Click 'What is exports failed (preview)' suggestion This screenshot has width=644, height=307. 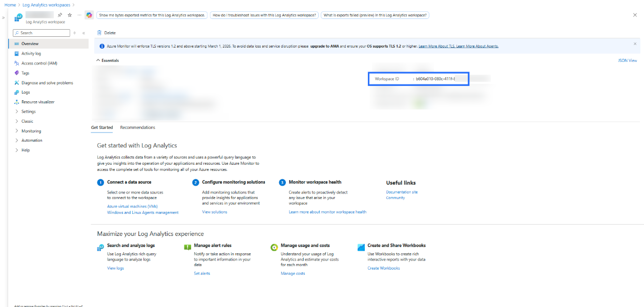[375, 15]
